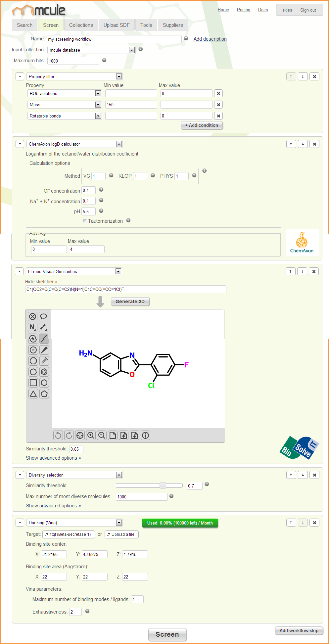This screenshot has height=644, width=329.
Task: Select the lasso selection tool in sketcher
Action: click(x=43, y=317)
